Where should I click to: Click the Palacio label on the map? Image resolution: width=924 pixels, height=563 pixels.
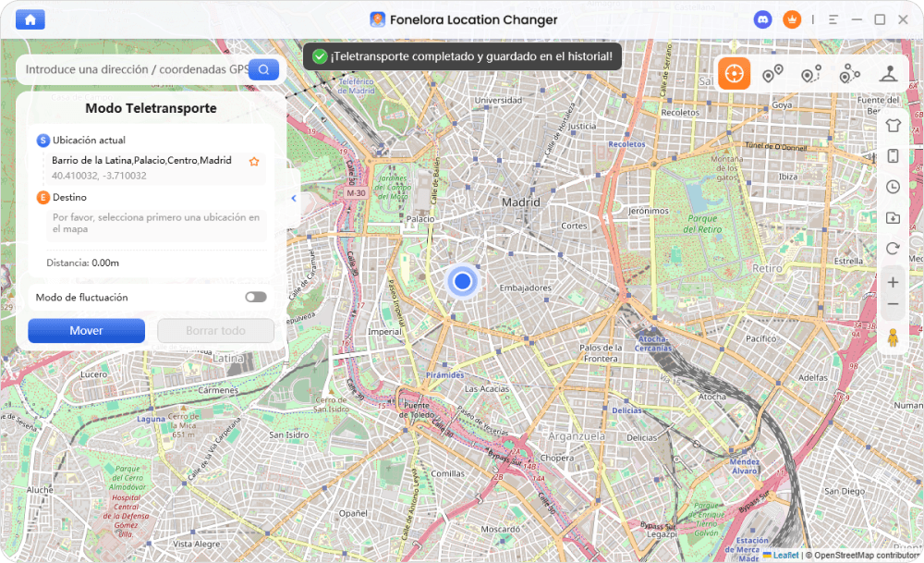[x=420, y=219]
